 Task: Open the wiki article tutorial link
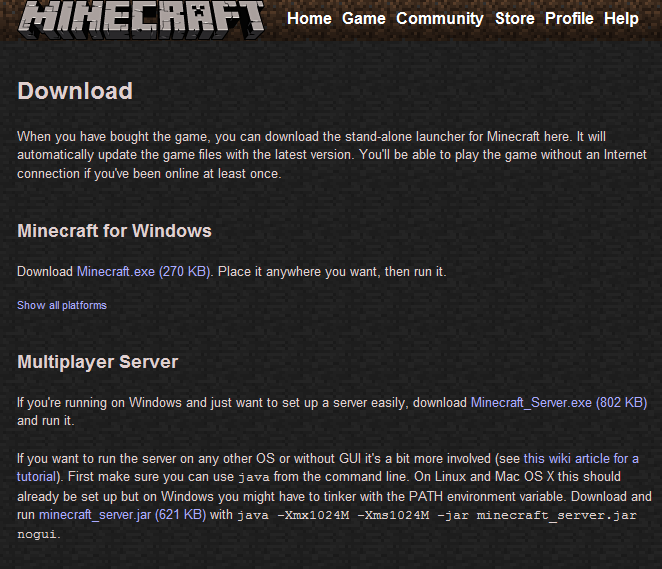[581, 459]
